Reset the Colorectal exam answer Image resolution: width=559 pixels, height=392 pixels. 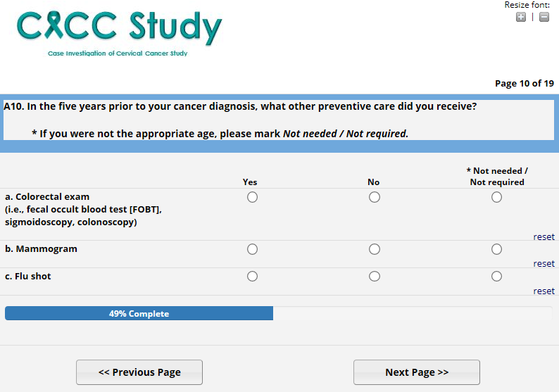pyautogui.click(x=544, y=237)
